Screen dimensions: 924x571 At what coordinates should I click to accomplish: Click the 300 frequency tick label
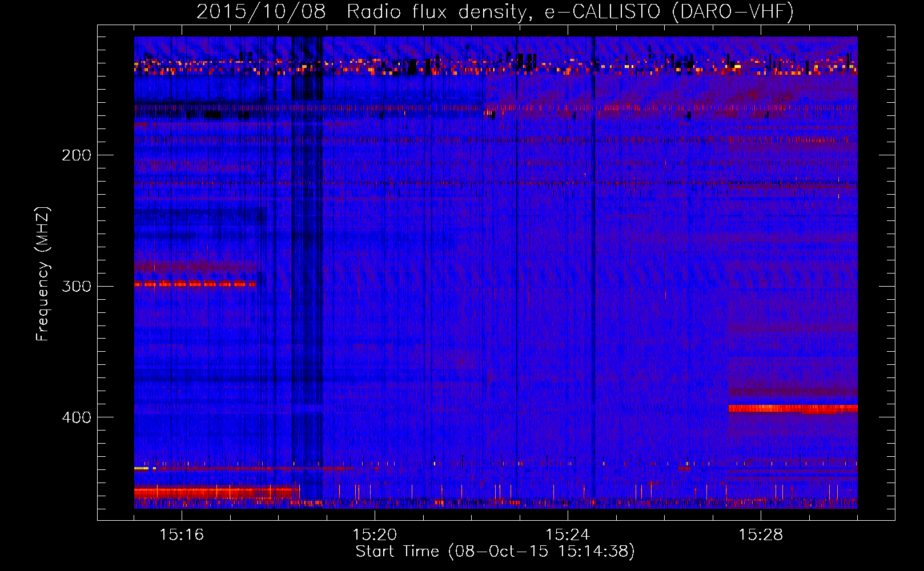(x=77, y=286)
